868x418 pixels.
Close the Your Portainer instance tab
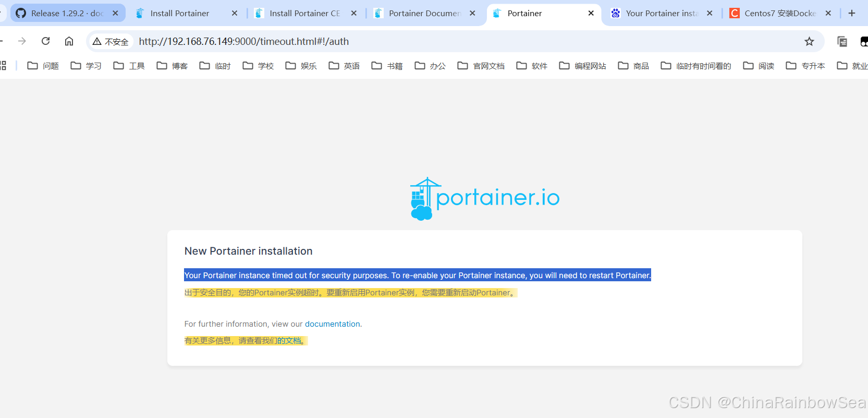pos(710,13)
